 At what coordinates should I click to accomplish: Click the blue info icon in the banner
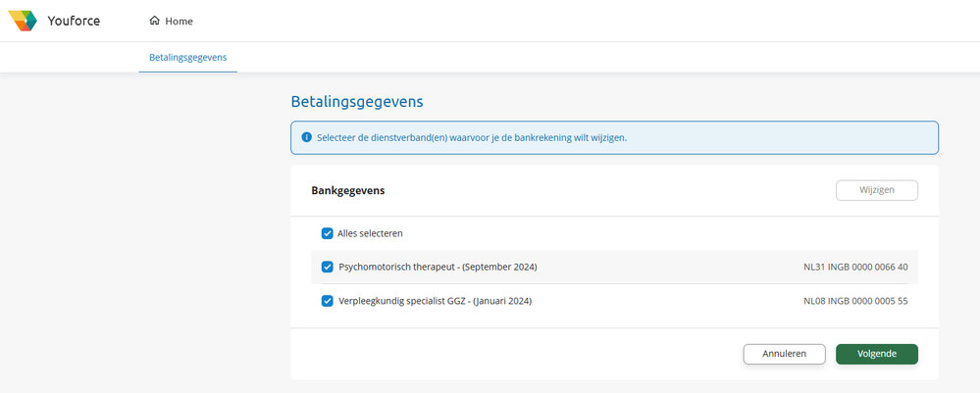(306, 137)
